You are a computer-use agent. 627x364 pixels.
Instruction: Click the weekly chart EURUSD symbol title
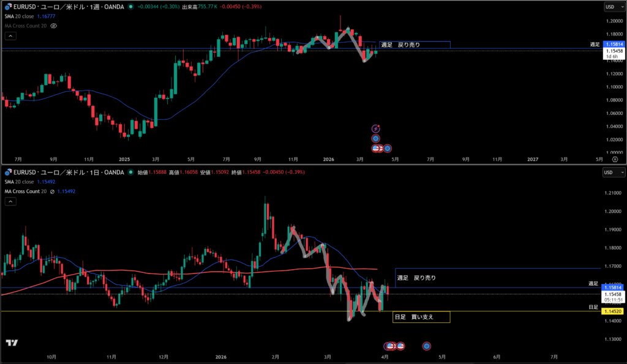[73, 7]
